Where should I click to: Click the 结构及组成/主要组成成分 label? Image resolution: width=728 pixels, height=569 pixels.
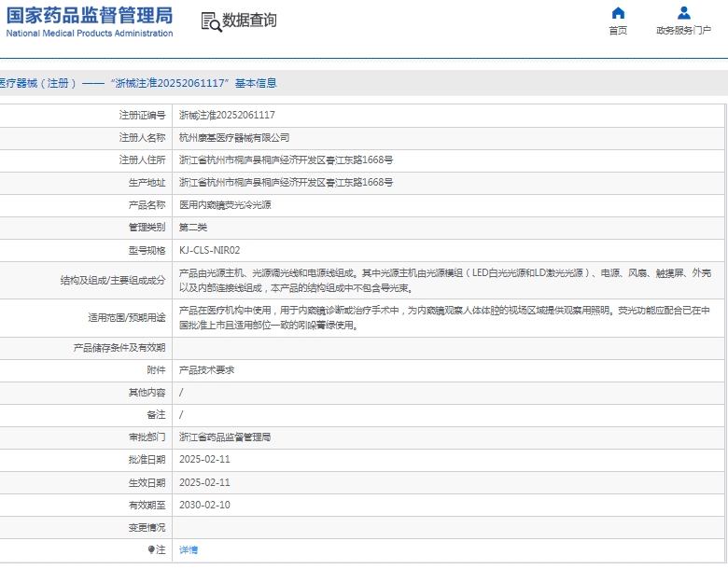113,281
